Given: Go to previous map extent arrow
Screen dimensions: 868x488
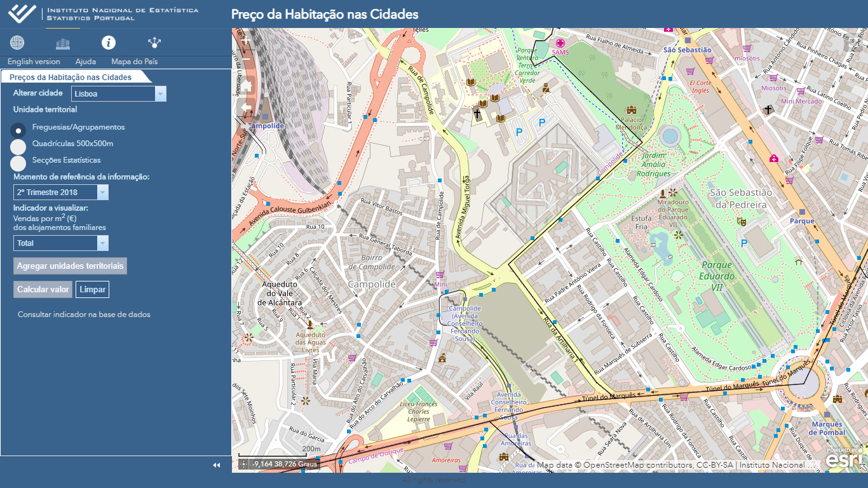Looking at the screenshot, I should (246, 107).
